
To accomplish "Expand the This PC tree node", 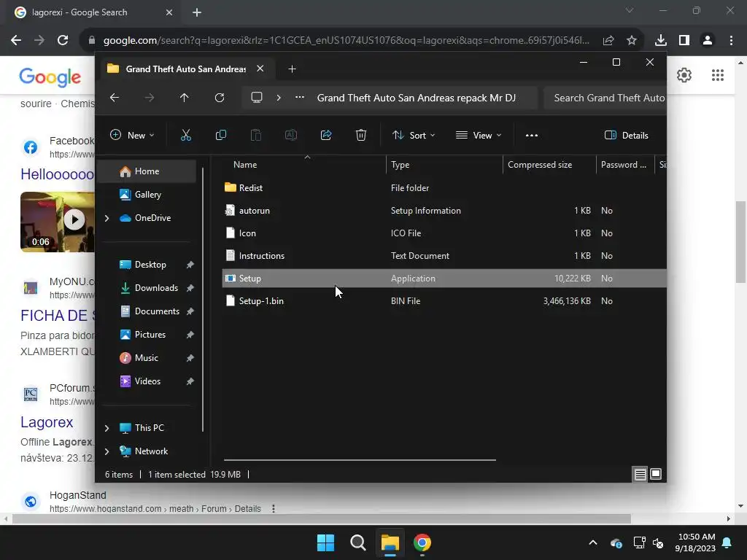I will (107, 428).
